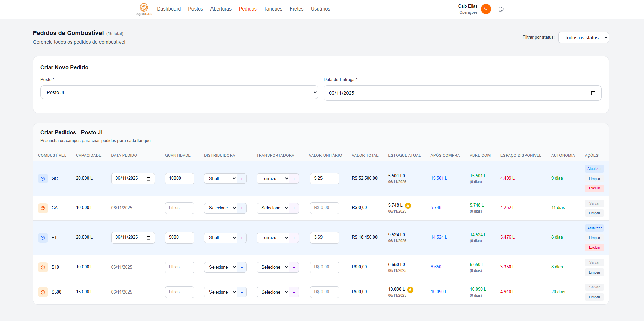Viewport: 644px width, 321px height.
Task: Click the warning icon next to GA stock
Action: pos(408,206)
